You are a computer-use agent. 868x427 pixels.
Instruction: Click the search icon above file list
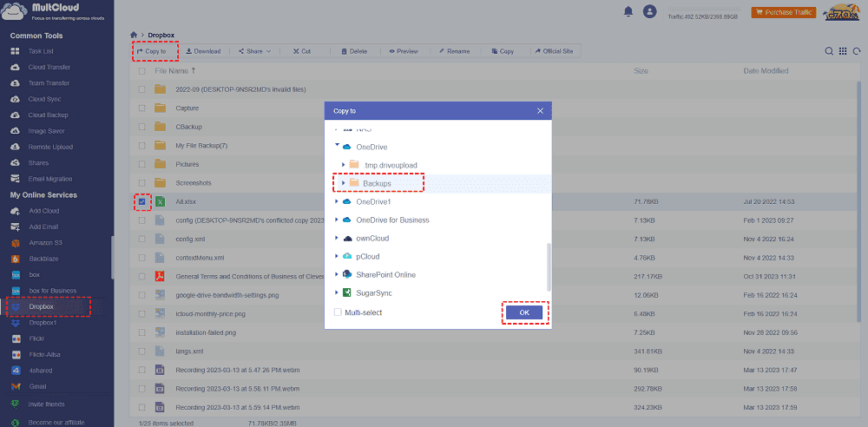click(830, 51)
